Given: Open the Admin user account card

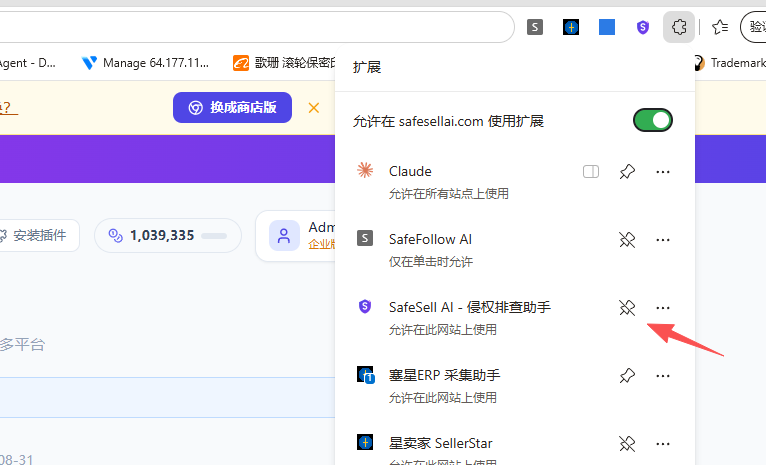Looking at the screenshot, I should [x=296, y=235].
